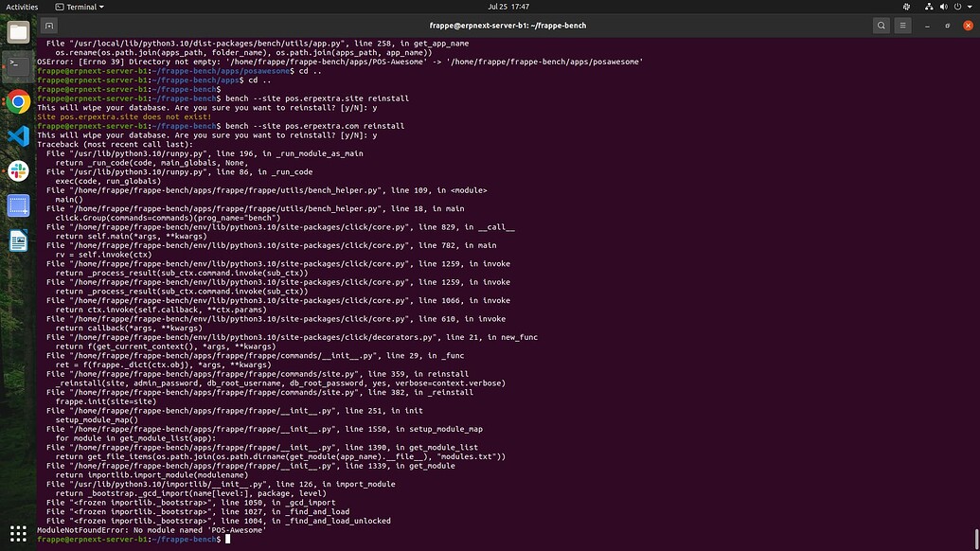Image resolution: width=980 pixels, height=551 pixels.
Task: Click the blinking cursor at the prompt
Action: point(225,539)
